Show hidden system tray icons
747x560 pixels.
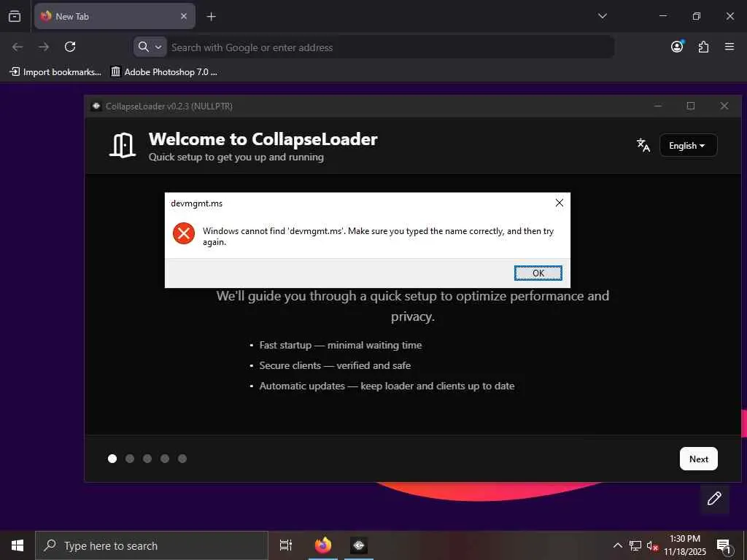click(x=617, y=545)
